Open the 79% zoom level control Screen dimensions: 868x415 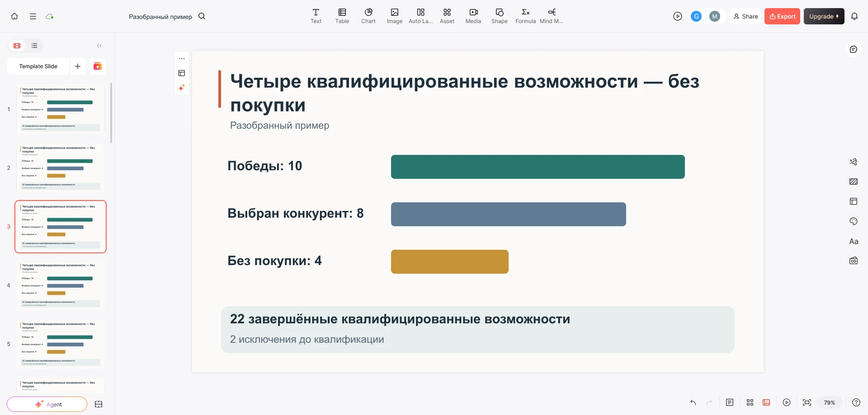[x=830, y=402]
